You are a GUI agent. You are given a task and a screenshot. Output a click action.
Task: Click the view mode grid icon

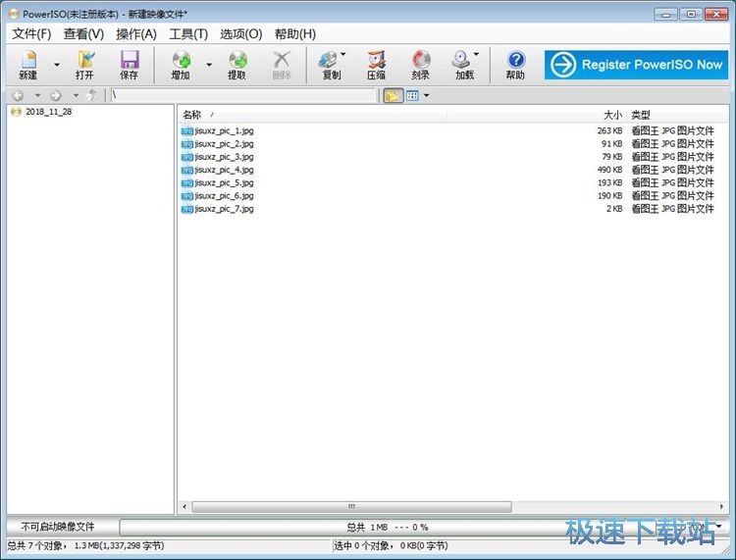(412, 96)
